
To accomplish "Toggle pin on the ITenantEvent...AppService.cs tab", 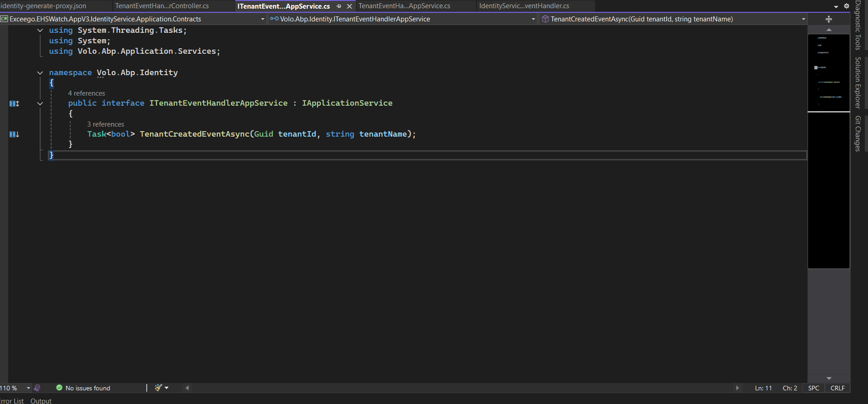I will 339,6.
